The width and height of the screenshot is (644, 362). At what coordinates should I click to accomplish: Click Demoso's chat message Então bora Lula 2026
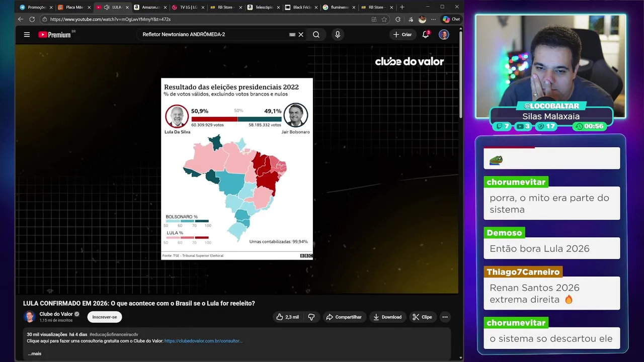point(552,248)
